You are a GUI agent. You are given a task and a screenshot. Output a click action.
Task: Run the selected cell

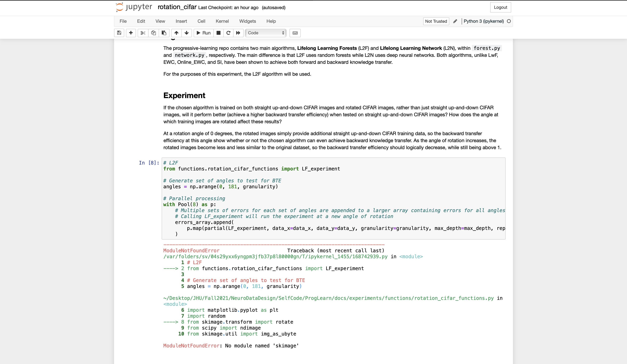pos(203,33)
